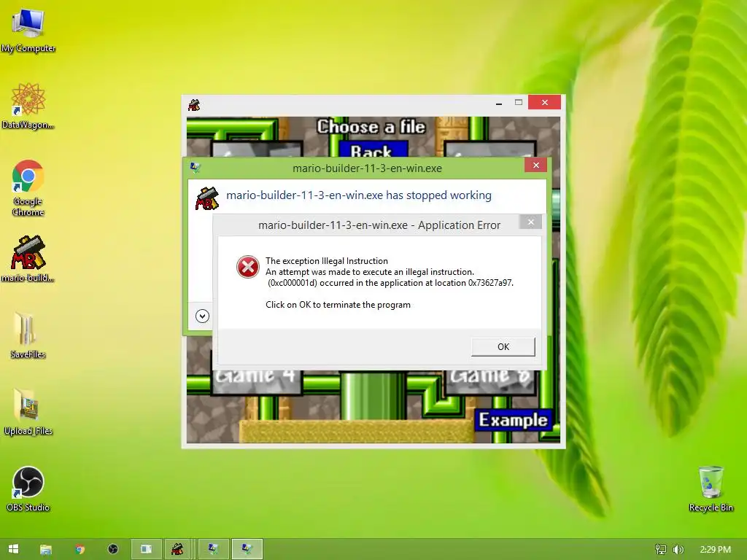Open the Windows Start menu
Viewport: 747px width, 560px height.
click(x=13, y=549)
